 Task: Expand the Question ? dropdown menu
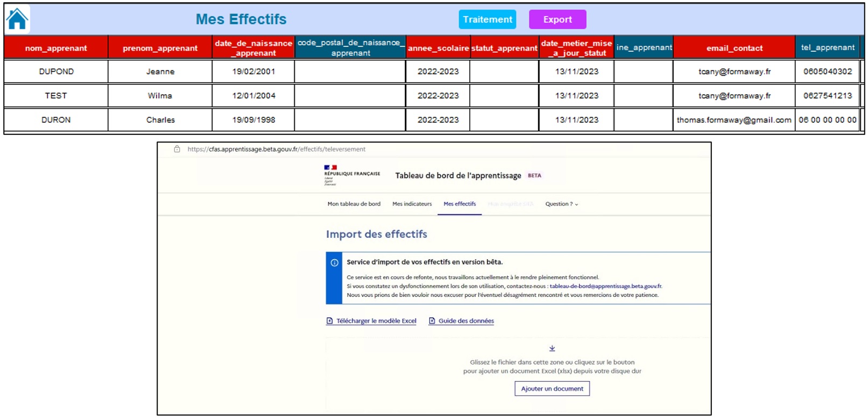562,204
